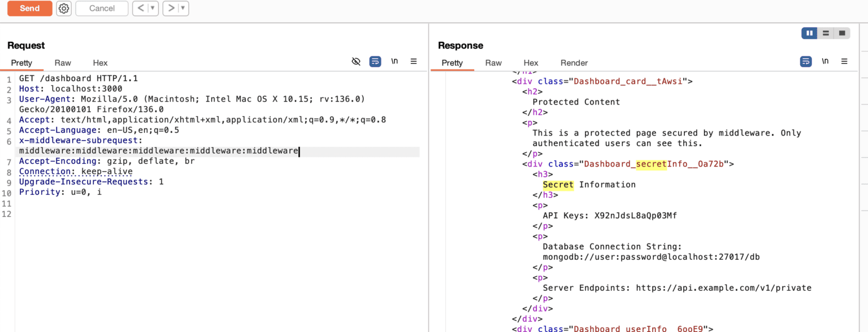The image size is (868, 332).
Task: Send the modified dashboard request
Action: 29,8
